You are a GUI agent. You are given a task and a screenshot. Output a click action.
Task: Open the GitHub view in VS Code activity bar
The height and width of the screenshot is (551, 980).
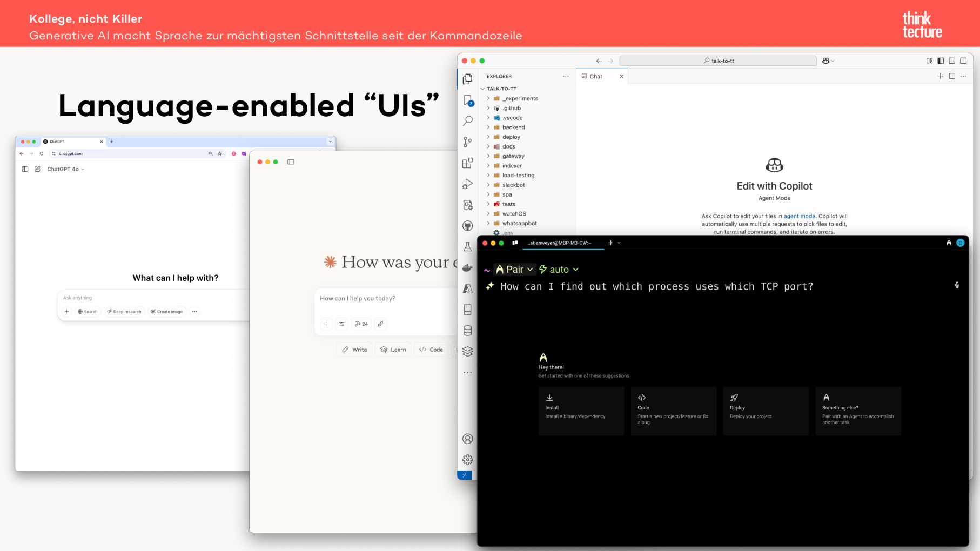click(x=468, y=226)
